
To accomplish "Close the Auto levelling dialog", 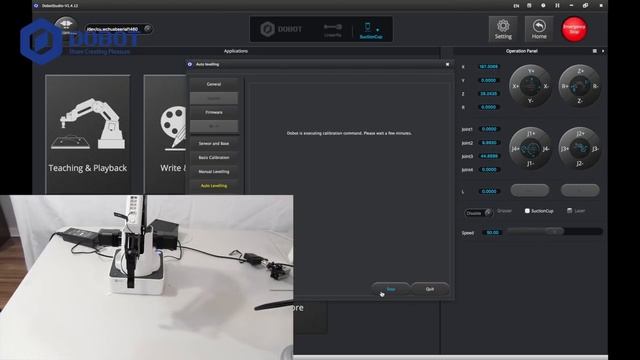I will 447,64.
